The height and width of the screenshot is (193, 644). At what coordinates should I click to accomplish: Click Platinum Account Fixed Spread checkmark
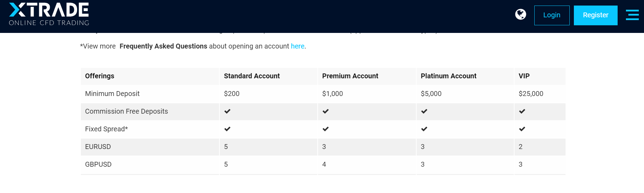pyautogui.click(x=424, y=129)
